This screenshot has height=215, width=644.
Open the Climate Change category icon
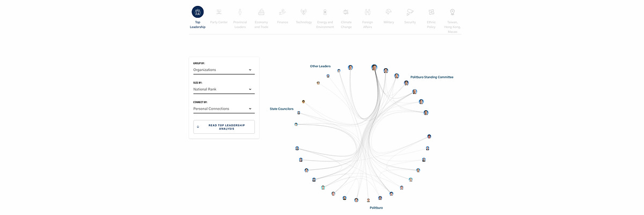pos(346,12)
